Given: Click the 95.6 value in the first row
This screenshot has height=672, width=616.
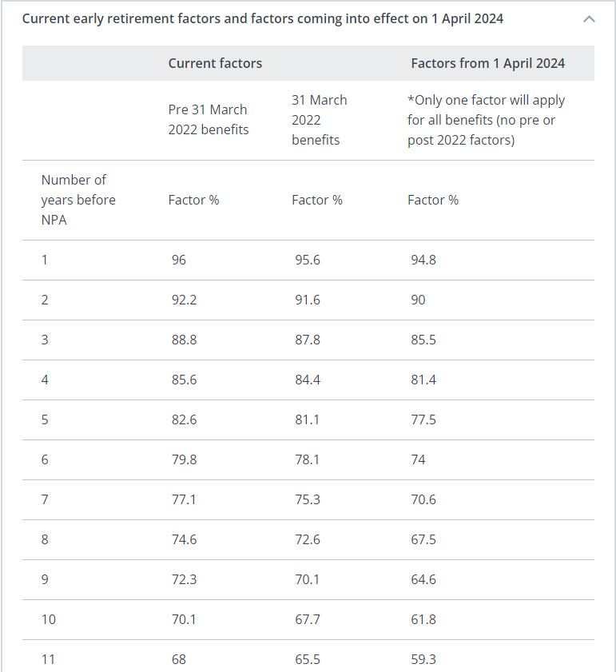Looking at the screenshot, I should (x=308, y=260).
